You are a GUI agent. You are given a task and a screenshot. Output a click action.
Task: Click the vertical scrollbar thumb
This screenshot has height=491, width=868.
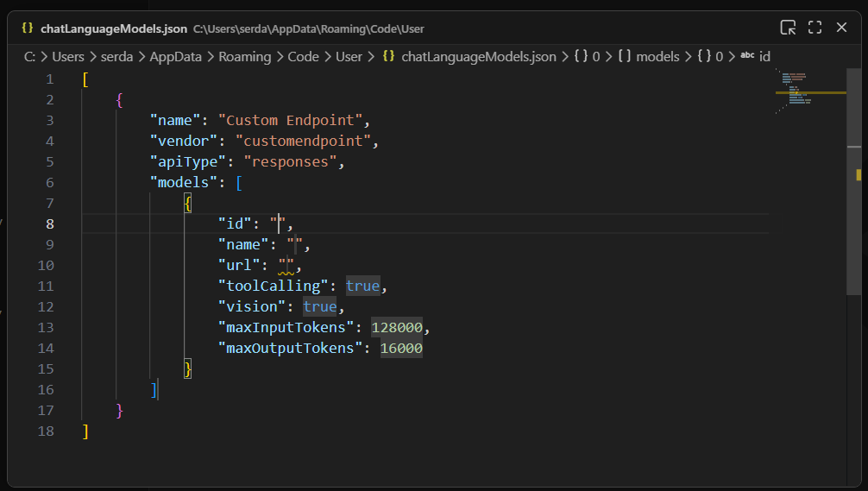[x=853, y=181]
